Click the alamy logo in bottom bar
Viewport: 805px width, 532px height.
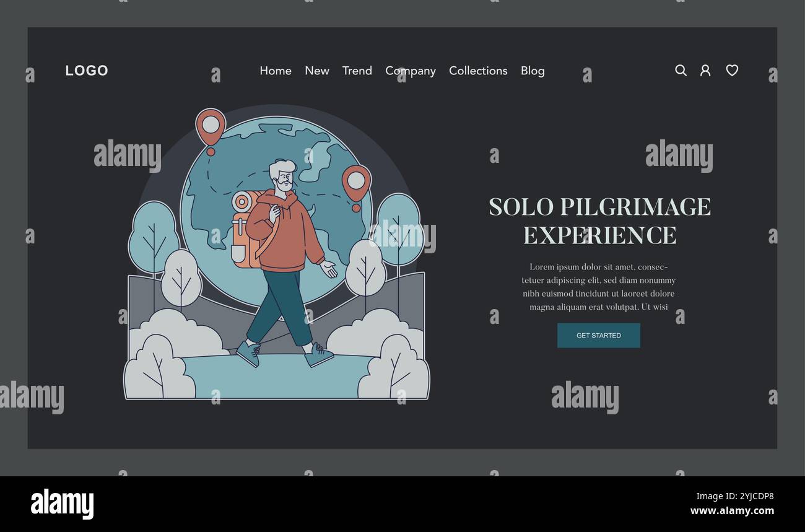(x=63, y=503)
